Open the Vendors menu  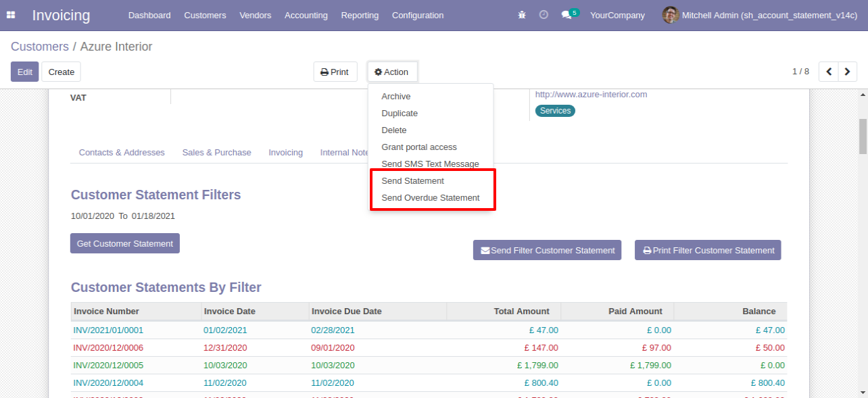[256, 15]
